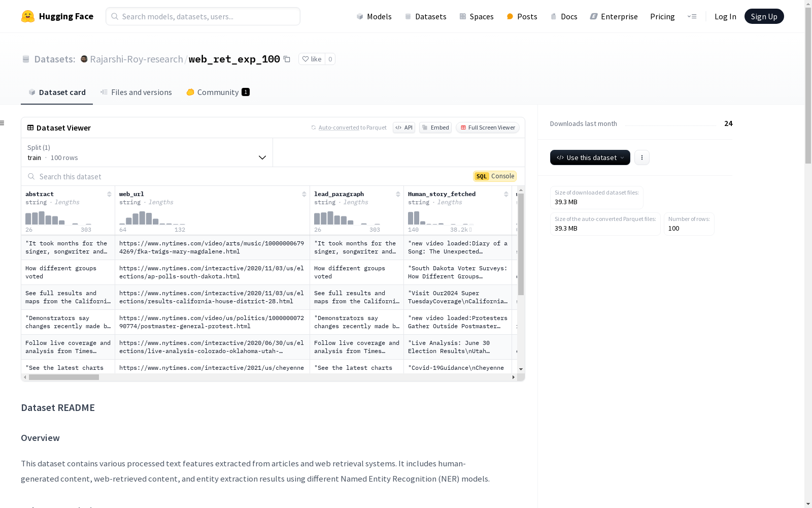This screenshot has height=508, width=812.
Task: Focus the main site search box
Action: [x=203, y=16]
